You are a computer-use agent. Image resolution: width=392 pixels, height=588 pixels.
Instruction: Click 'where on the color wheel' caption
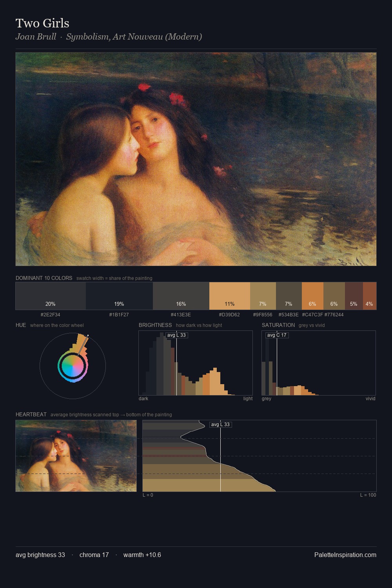(x=57, y=325)
